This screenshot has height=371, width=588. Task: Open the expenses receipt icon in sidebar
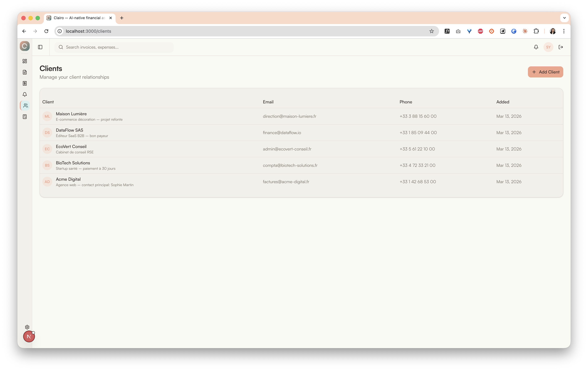(x=25, y=83)
